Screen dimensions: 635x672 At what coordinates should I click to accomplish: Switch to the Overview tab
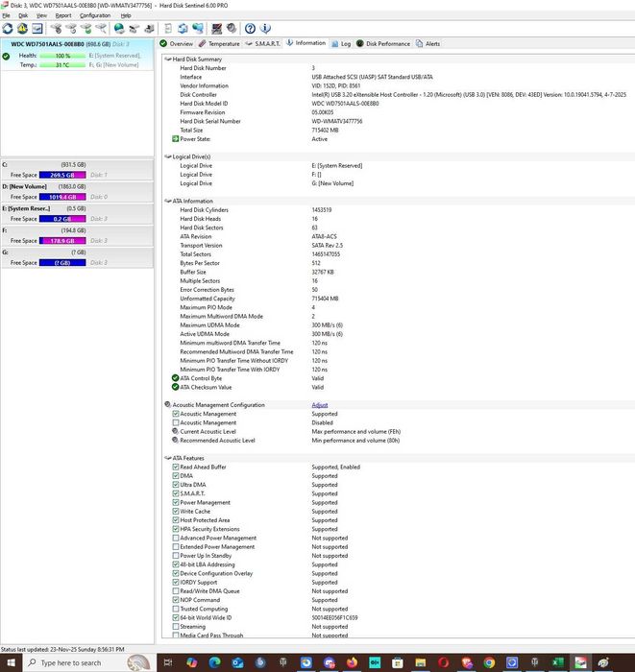point(176,44)
